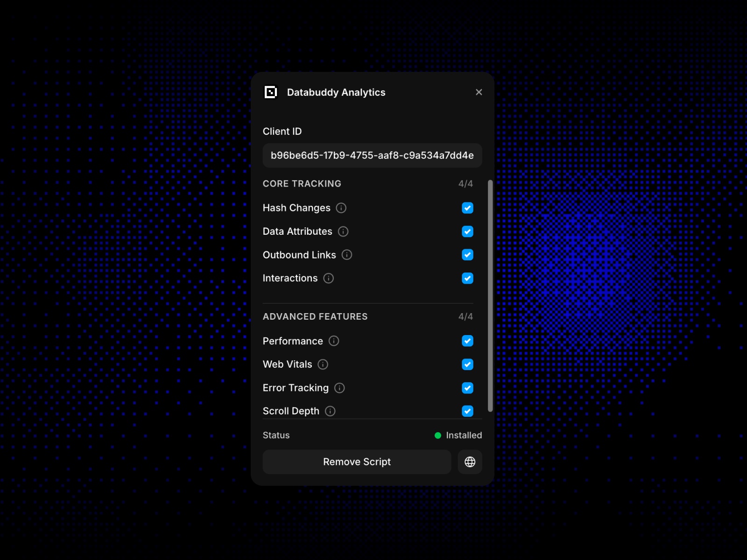Viewport: 747px width, 560px height.
Task: Click Error Tracking info icon
Action: 339,388
